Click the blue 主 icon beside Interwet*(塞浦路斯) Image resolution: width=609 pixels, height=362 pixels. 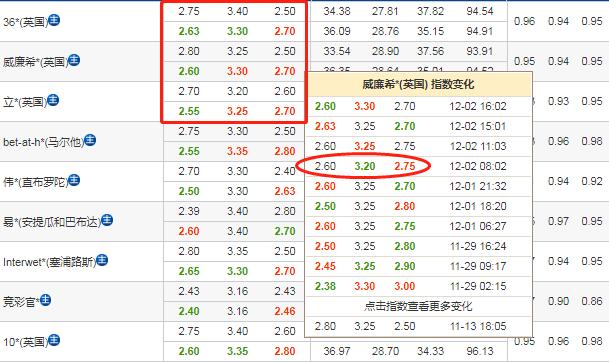[x=102, y=260]
